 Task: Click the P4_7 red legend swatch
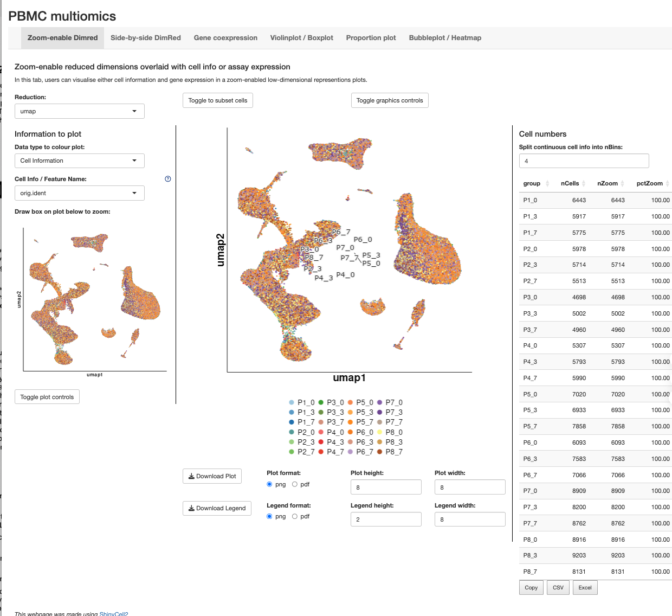click(x=321, y=452)
